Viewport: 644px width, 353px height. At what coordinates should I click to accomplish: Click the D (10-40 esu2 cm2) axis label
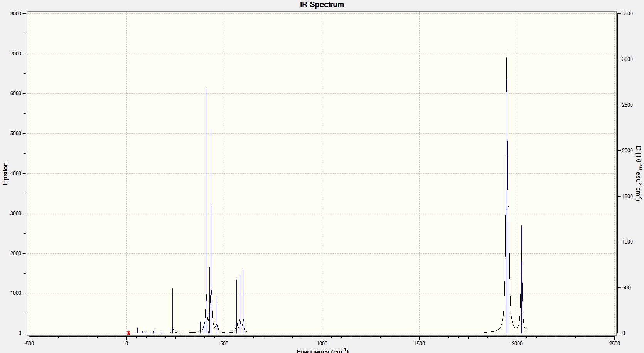(x=639, y=173)
